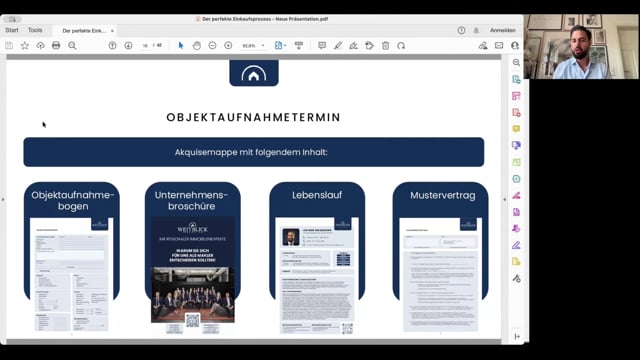
Task: Click the Save file icon in toolbar
Action: pos(9,46)
